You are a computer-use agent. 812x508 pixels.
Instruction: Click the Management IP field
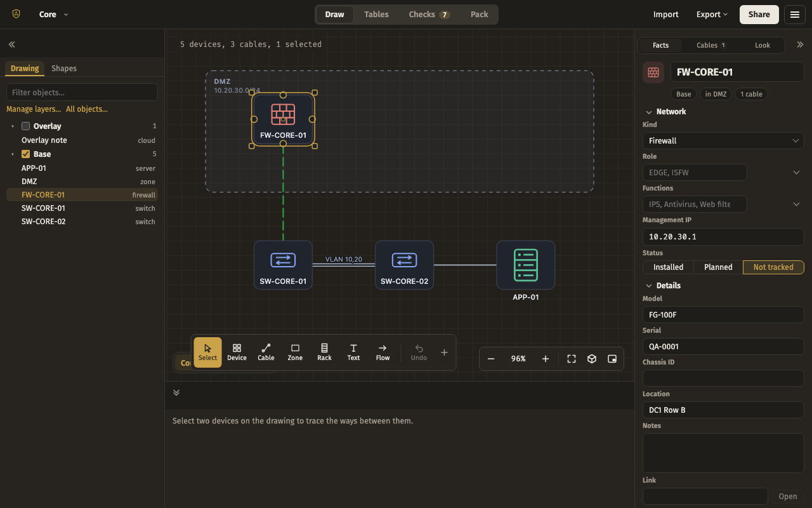click(723, 237)
